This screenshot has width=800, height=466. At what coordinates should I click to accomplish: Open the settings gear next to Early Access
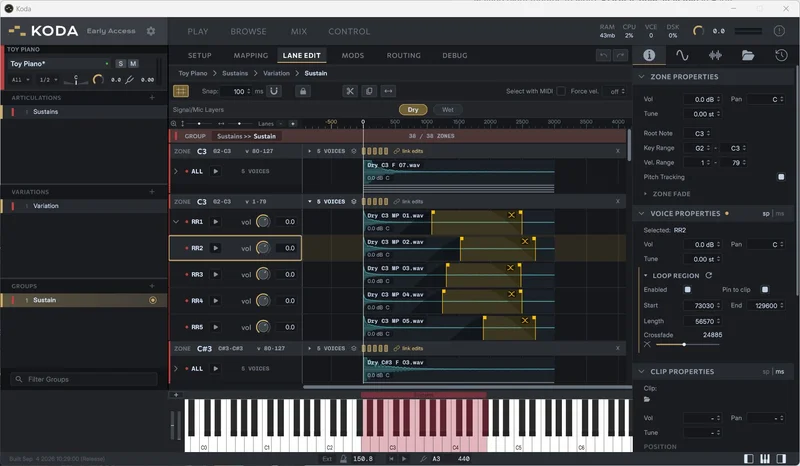click(x=151, y=31)
